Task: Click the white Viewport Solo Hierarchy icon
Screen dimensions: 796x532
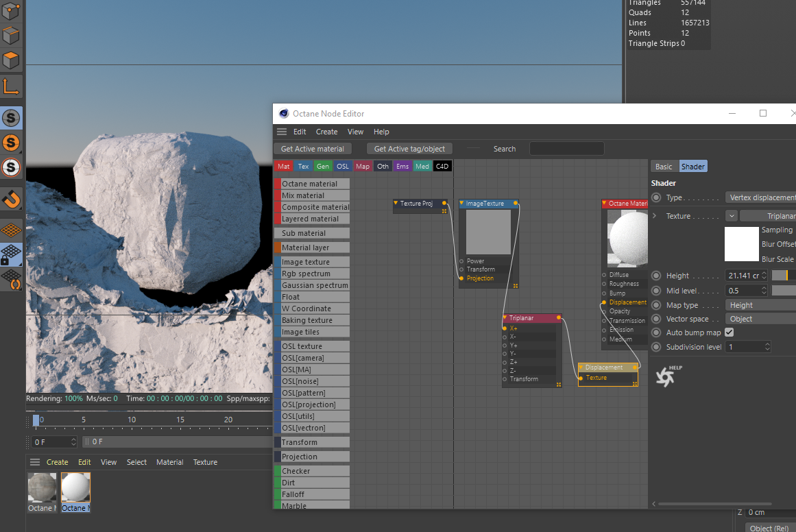Action: pyautogui.click(x=11, y=167)
